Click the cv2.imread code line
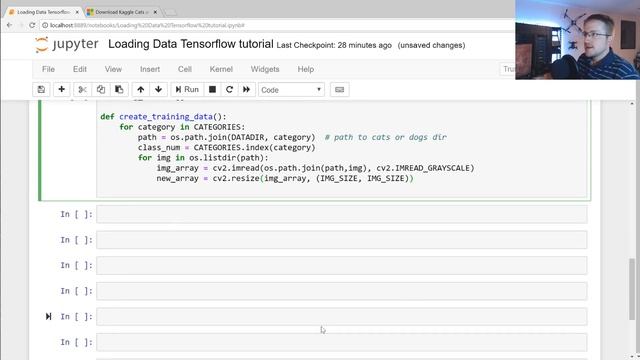Image resolution: width=640 pixels, height=360 pixels. click(315, 168)
